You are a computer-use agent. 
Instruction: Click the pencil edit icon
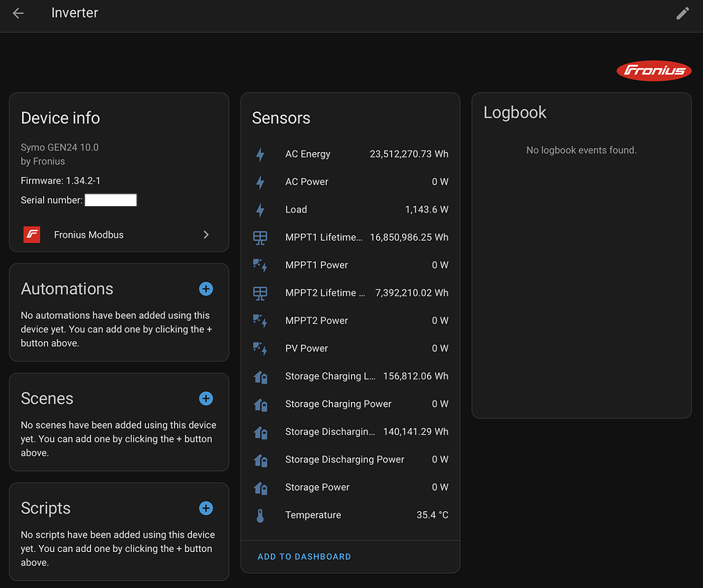point(683,13)
